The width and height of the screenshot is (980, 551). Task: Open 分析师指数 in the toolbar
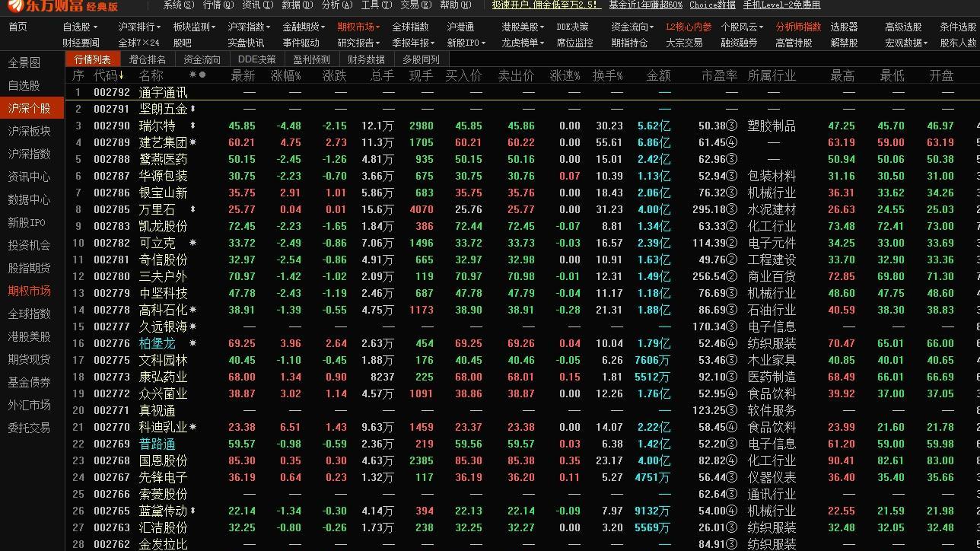[798, 27]
